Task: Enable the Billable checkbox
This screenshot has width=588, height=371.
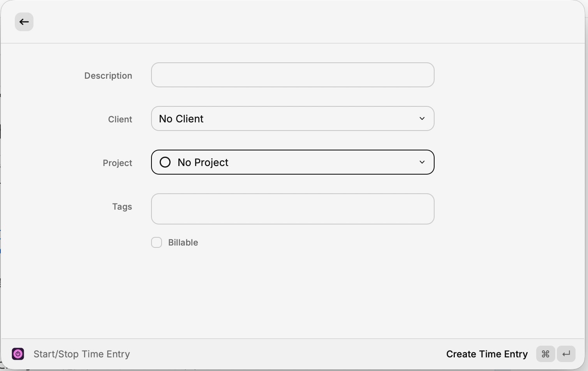Action: (x=157, y=242)
